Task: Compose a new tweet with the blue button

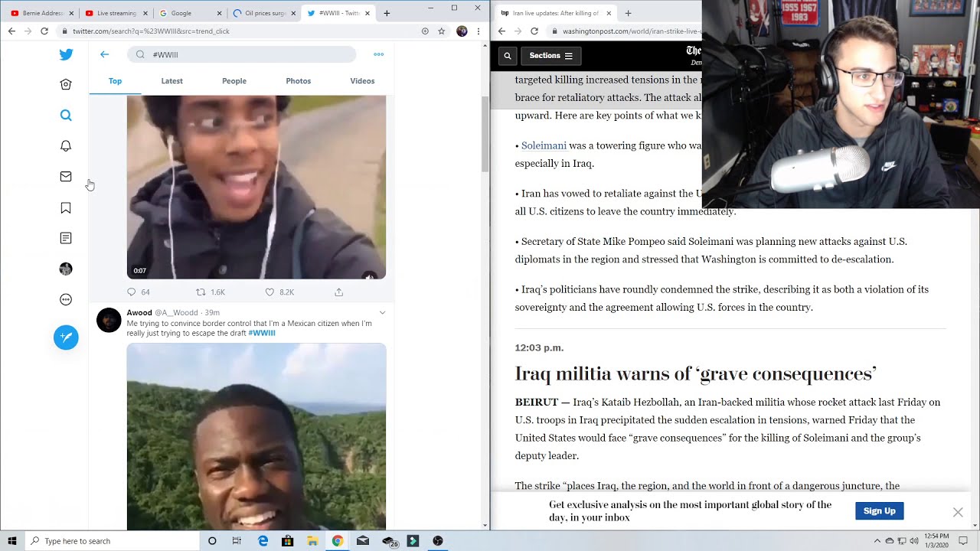Action: click(x=66, y=337)
